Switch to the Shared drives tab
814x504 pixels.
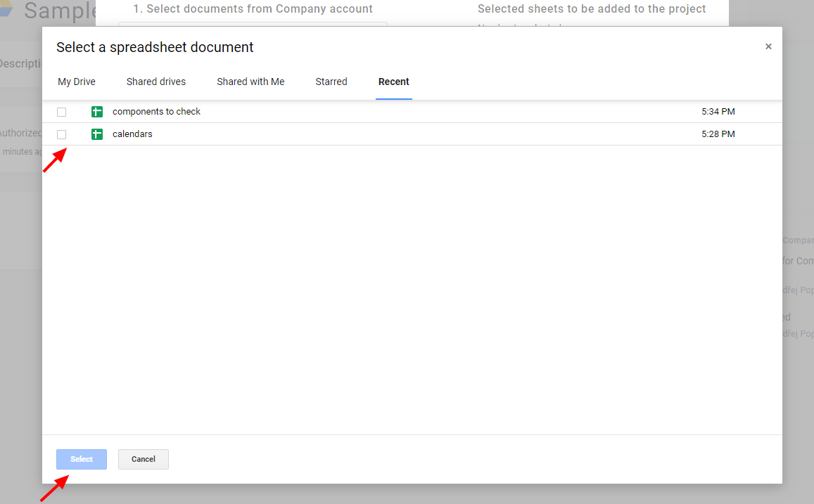(156, 82)
